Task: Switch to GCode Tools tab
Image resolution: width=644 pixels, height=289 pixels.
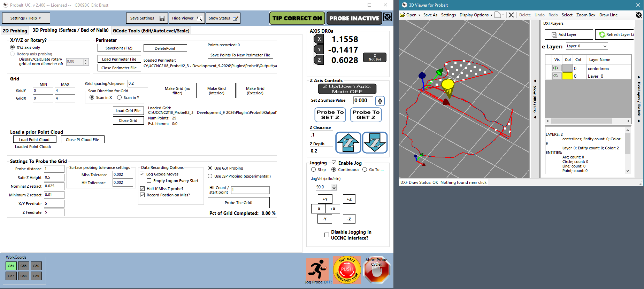Action: (151, 31)
